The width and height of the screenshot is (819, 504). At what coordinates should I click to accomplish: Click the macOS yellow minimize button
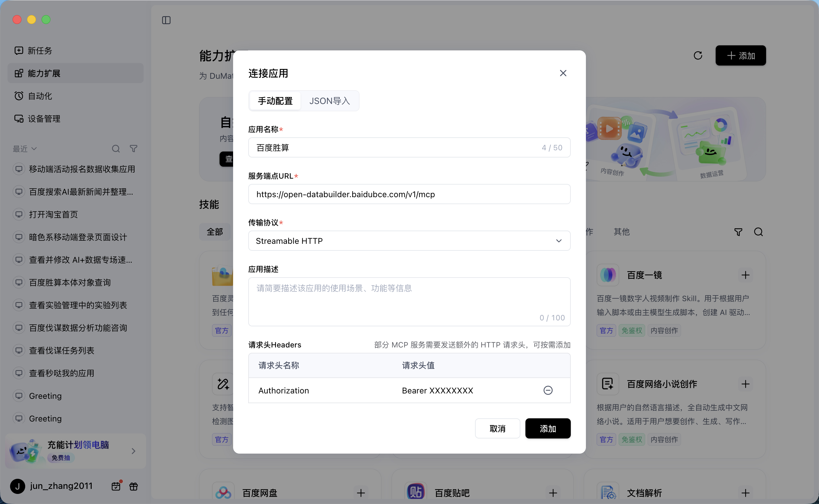click(32, 20)
